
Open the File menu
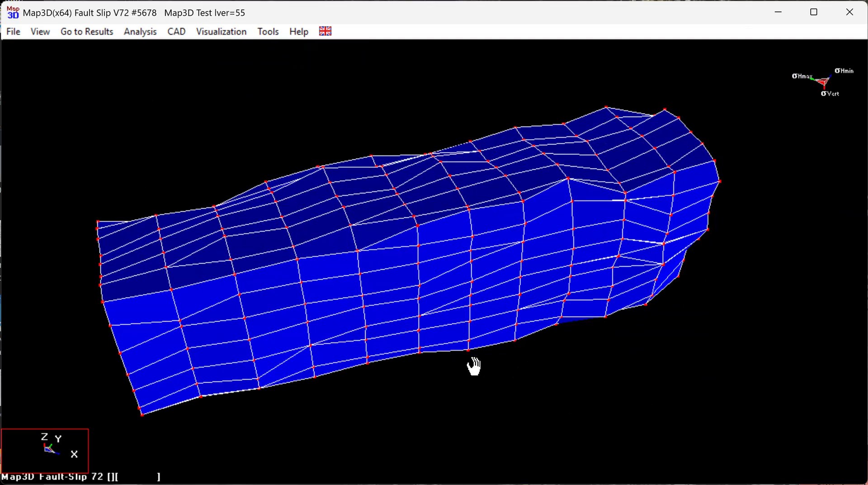point(13,32)
